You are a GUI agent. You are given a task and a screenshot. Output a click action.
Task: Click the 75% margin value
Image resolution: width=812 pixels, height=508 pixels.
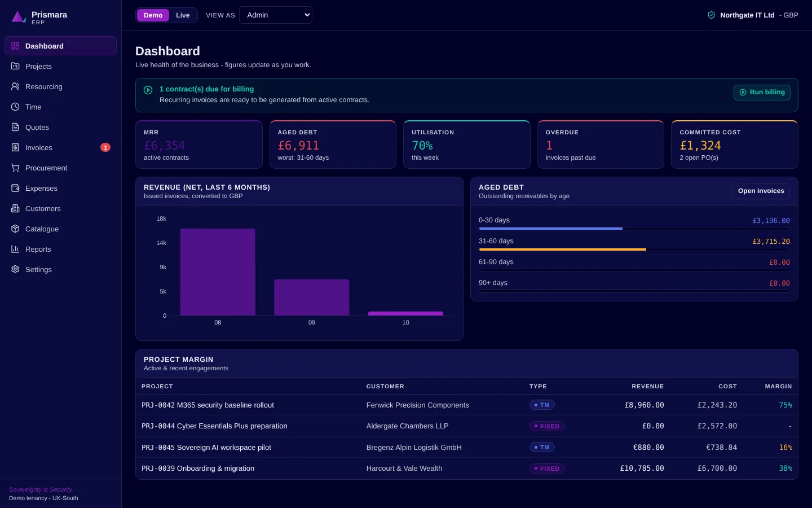pyautogui.click(x=785, y=405)
